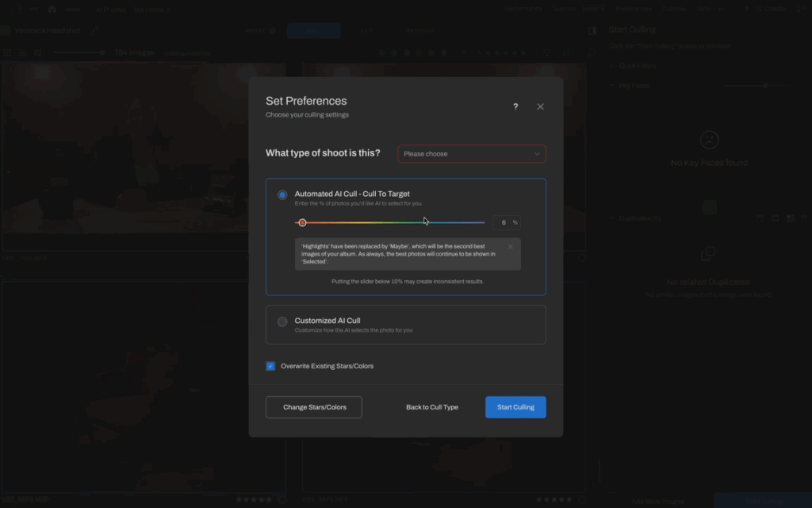Click the edit icon beside album name
The height and width of the screenshot is (508, 812).
pos(94,31)
